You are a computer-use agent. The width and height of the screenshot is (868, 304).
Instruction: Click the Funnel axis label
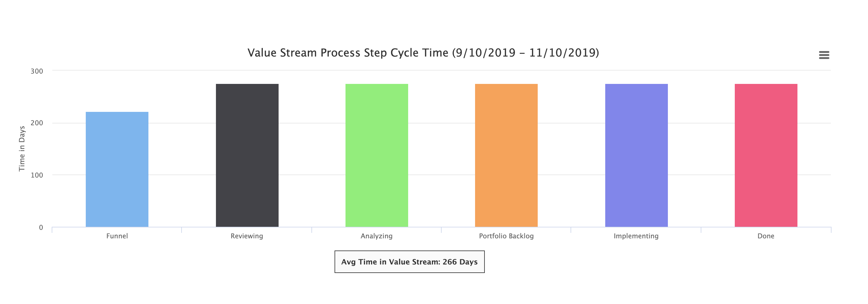[x=117, y=236]
